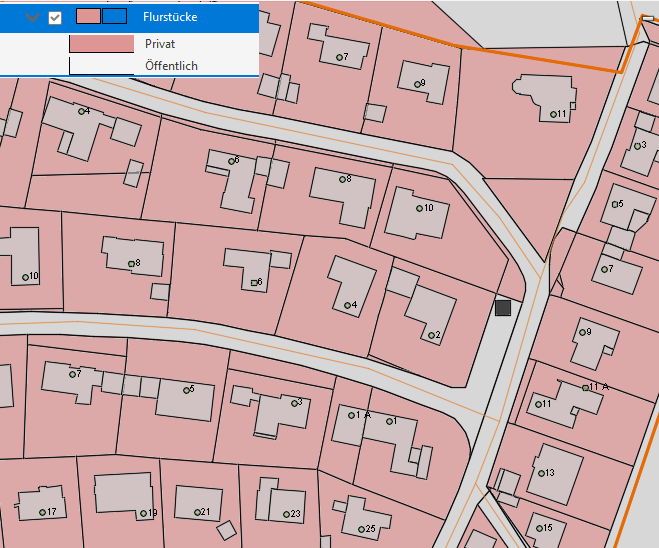Click the white vertex handle on orange boundary
The width and height of the screenshot is (659, 548).
click(x=648, y=18)
